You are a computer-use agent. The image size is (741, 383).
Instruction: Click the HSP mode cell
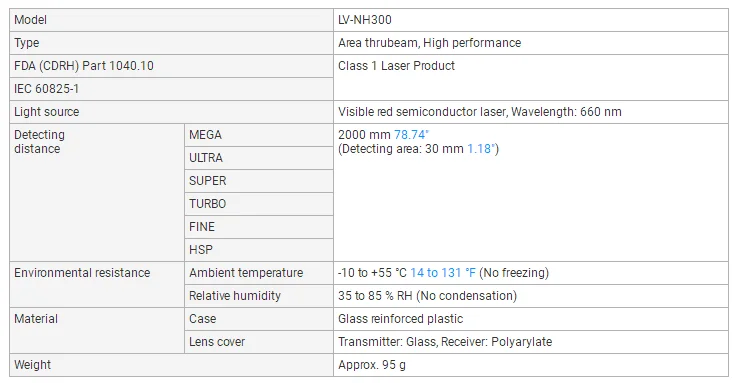[258, 250]
